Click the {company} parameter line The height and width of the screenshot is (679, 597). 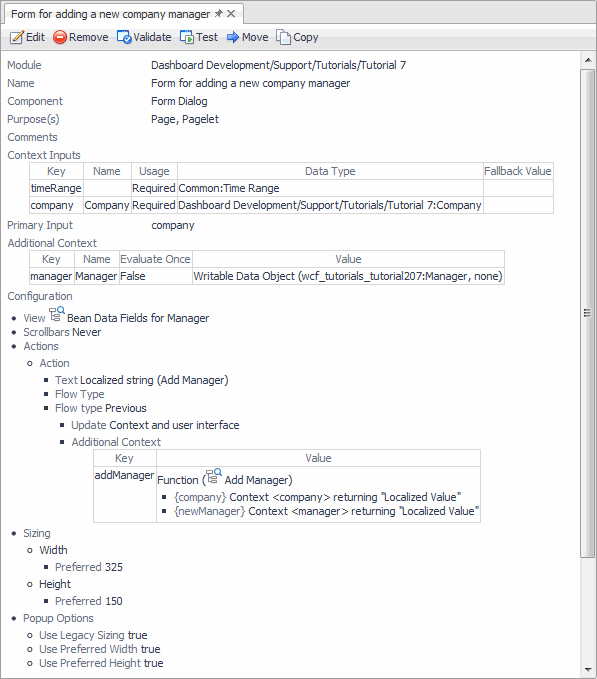pos(317,497)
